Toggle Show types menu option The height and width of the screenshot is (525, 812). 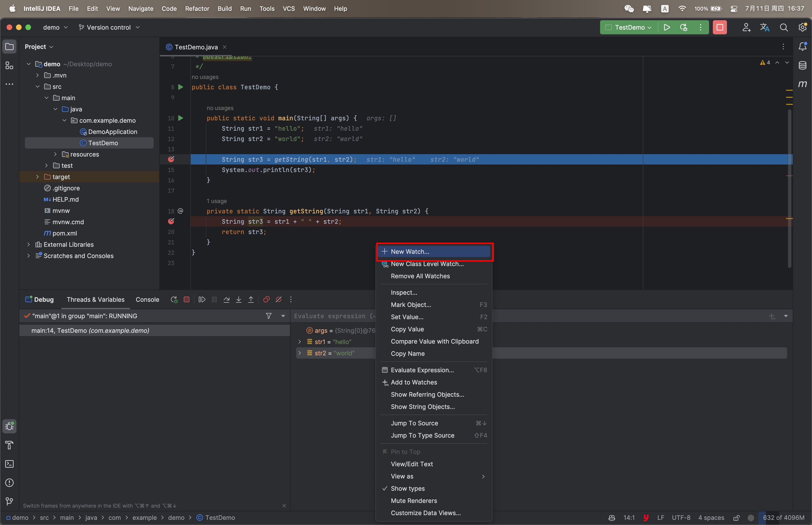[x=408, y=488]
